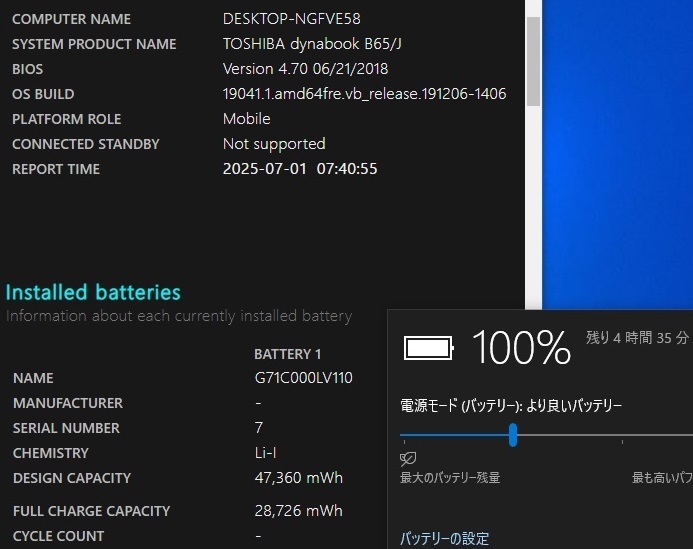Screen dimensions: 693x549
Task: Click the CHEMISTRY label
Action: [x=51, y=453]
